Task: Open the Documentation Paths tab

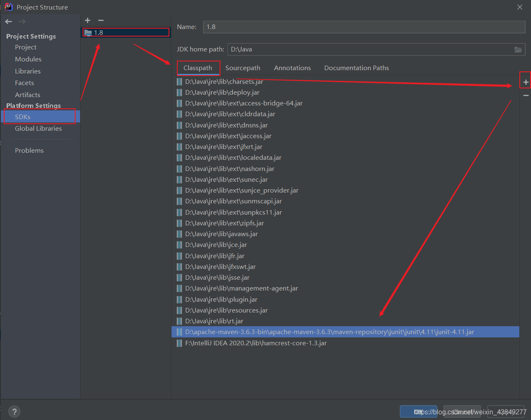Action: click(x=357, y=68)
